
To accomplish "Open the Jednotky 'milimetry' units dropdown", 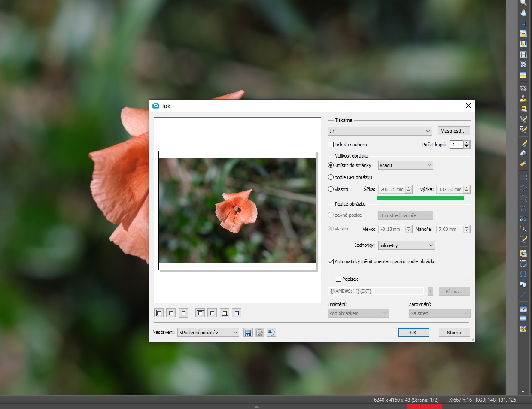I will click(x=406, y=245).
